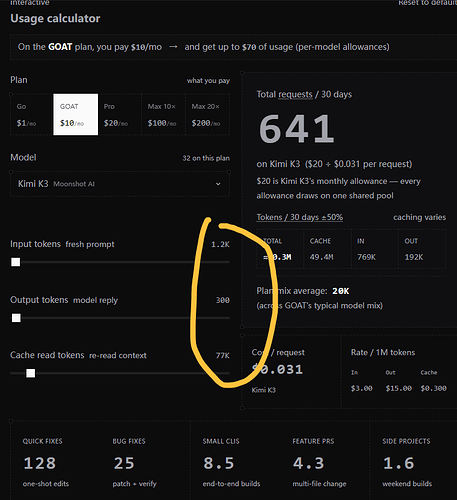Screen dimensions: 457x500
Task: Click the Output tokens value 300
Action: pos(222,300)
